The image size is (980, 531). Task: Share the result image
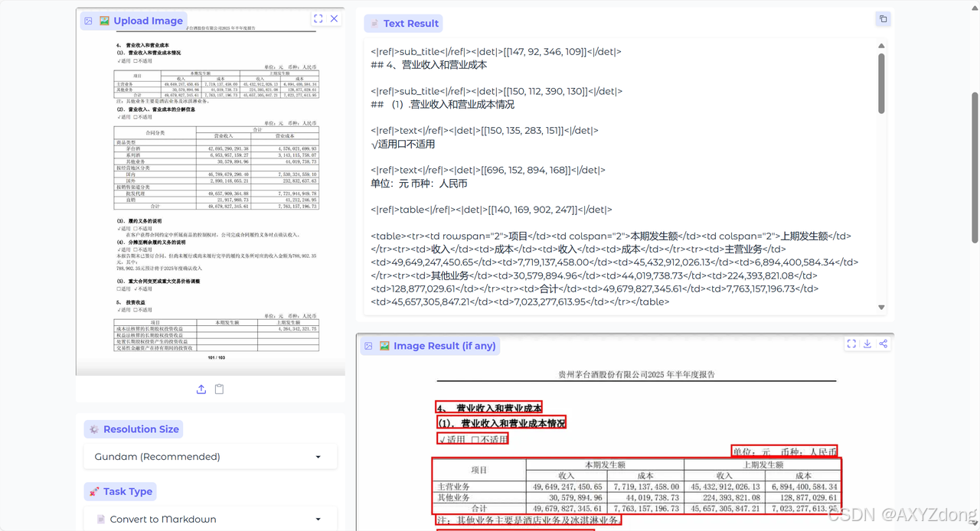[883, 345]
